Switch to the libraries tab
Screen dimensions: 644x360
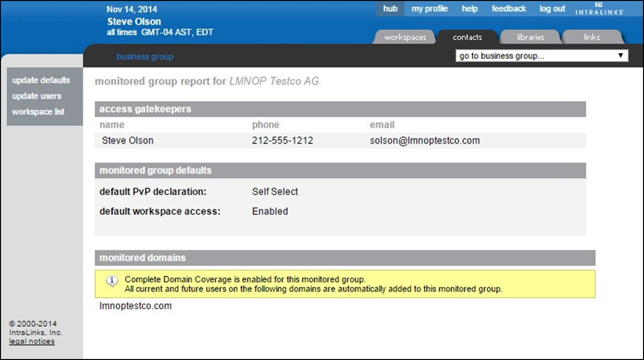click(530, 37)
